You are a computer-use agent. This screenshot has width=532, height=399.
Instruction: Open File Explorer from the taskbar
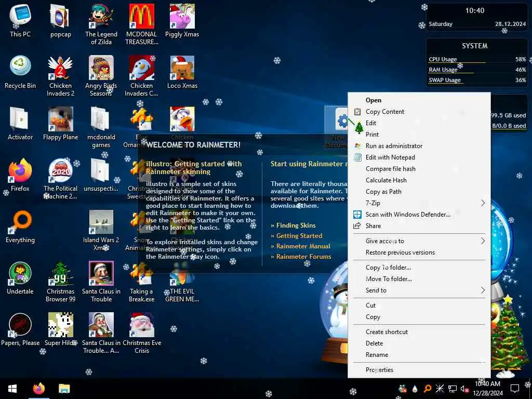[x=64, y=389]
